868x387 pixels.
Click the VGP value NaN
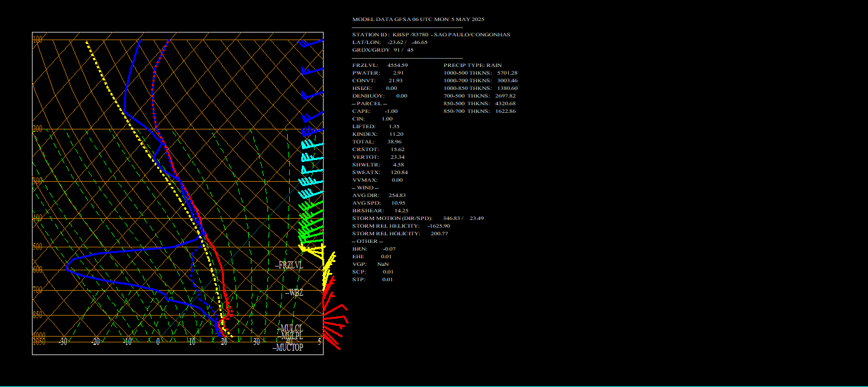tap(383, 264)
